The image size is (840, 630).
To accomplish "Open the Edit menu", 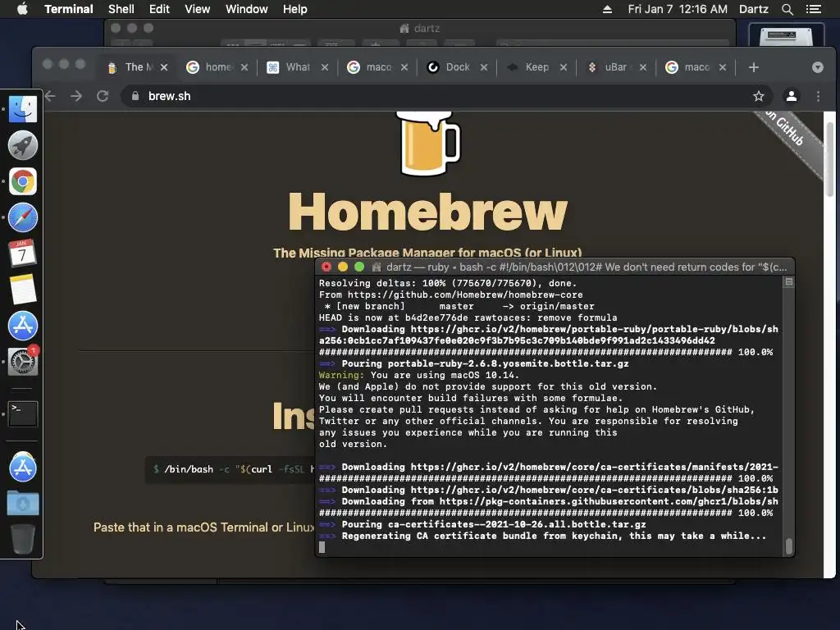I will point(159,9).
